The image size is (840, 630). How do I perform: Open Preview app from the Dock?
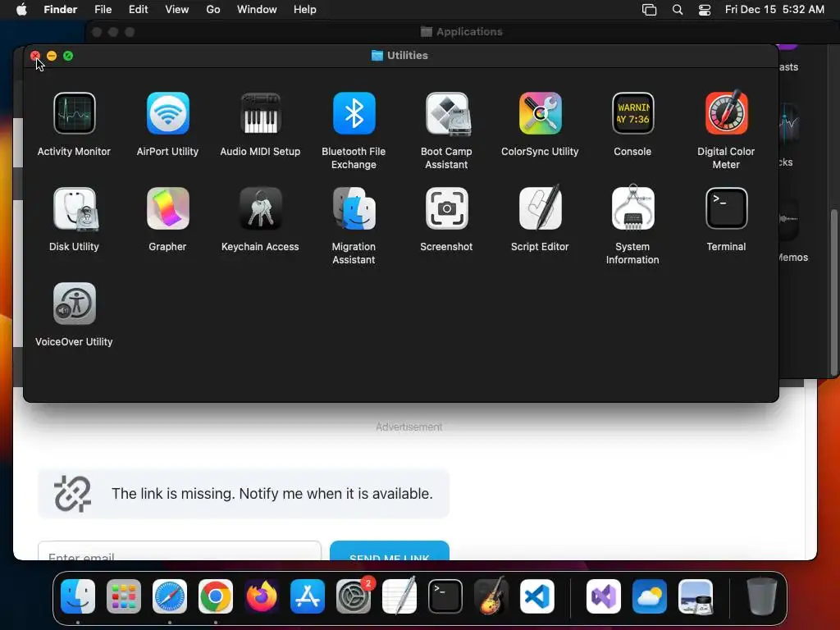696,596
